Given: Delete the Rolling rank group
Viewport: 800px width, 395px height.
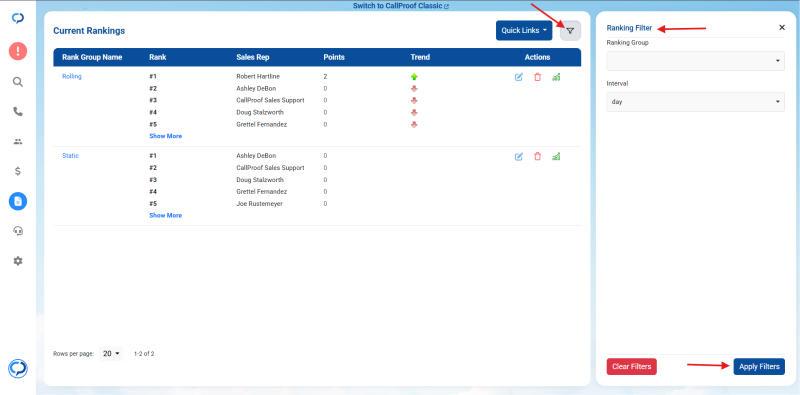Looking at the screenshot, I should (x=537, y=77).
